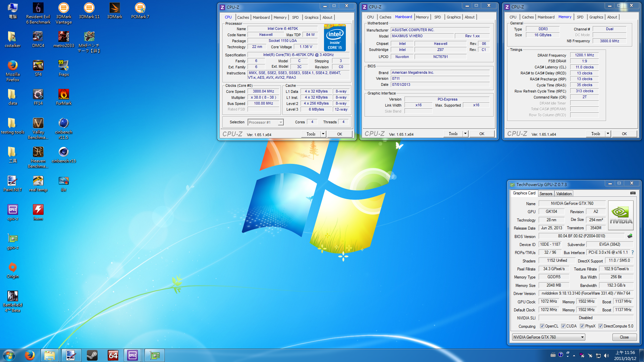Open Origin desktop icon
Image resolution: width=644 pixels, height=362 pixels.
[x=12, y=270]
